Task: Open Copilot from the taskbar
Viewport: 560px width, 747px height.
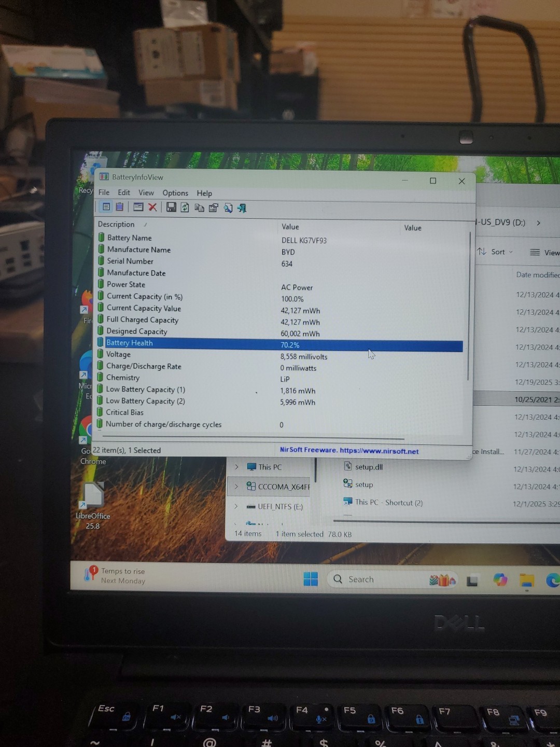Action: pos(500,580)
